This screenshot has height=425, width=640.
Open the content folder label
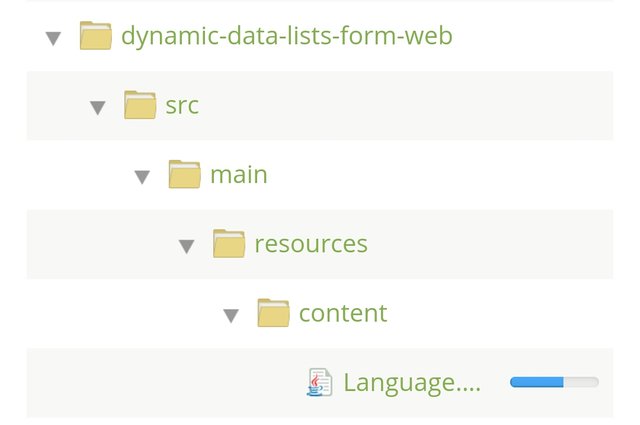[x=343, y=313]
